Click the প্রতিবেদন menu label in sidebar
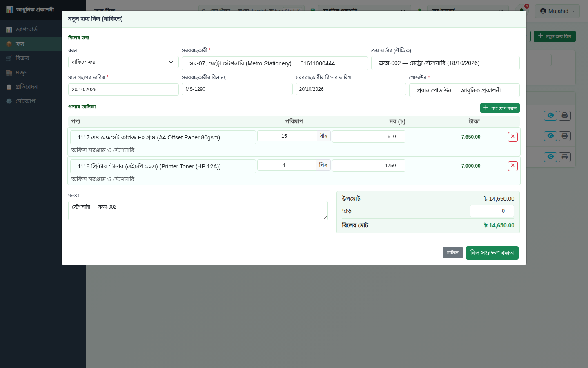Viewport: 588px width, 368px height. pos(27,87)
